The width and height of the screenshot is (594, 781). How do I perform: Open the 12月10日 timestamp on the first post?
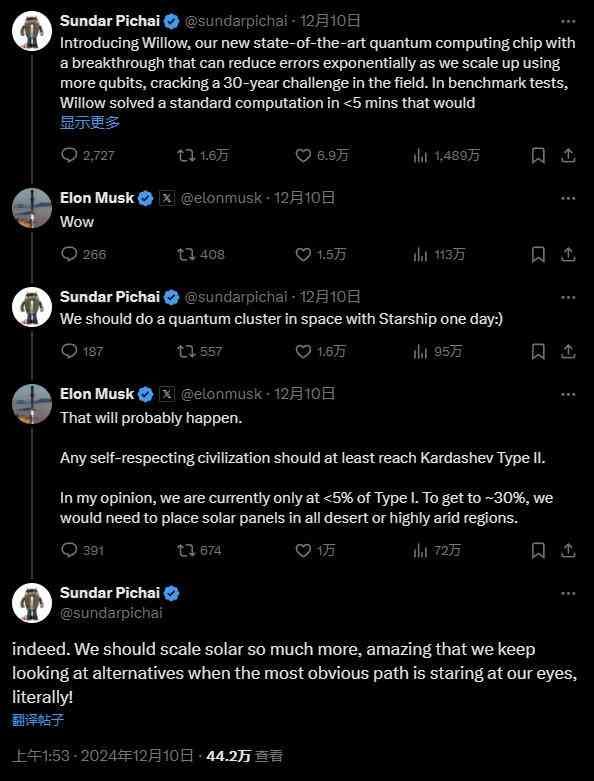[x=330, y=21]
